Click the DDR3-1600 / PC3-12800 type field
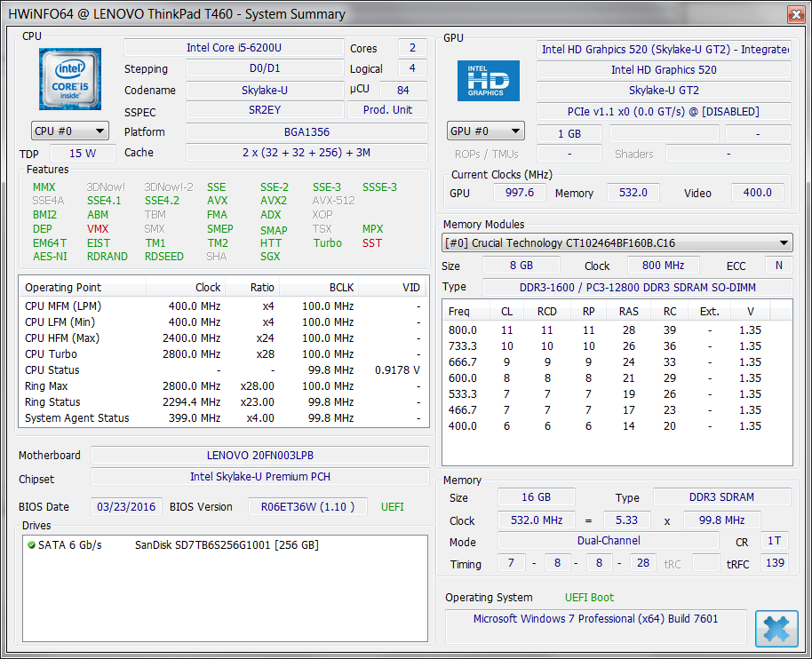The width and height of the screenshot is (812, 659). click(638, 287)
